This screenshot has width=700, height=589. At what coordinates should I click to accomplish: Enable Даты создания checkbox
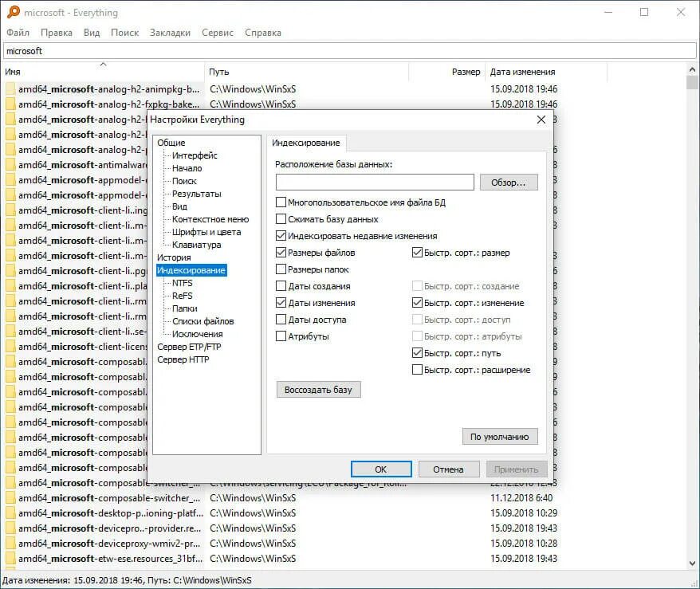coord(281,286)
